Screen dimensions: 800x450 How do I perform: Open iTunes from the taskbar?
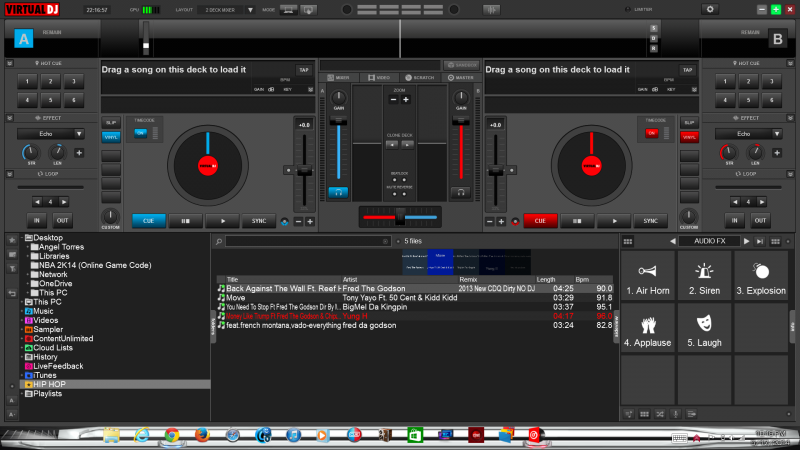click(293, 435)
